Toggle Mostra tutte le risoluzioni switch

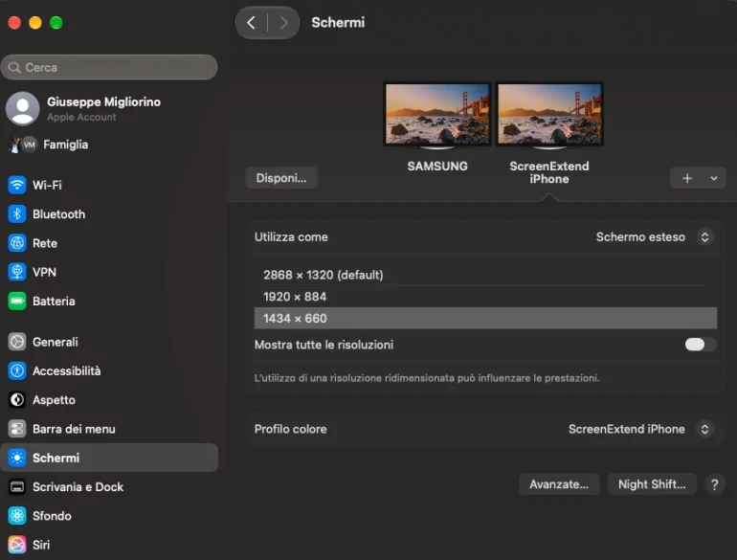pos(701,345)
